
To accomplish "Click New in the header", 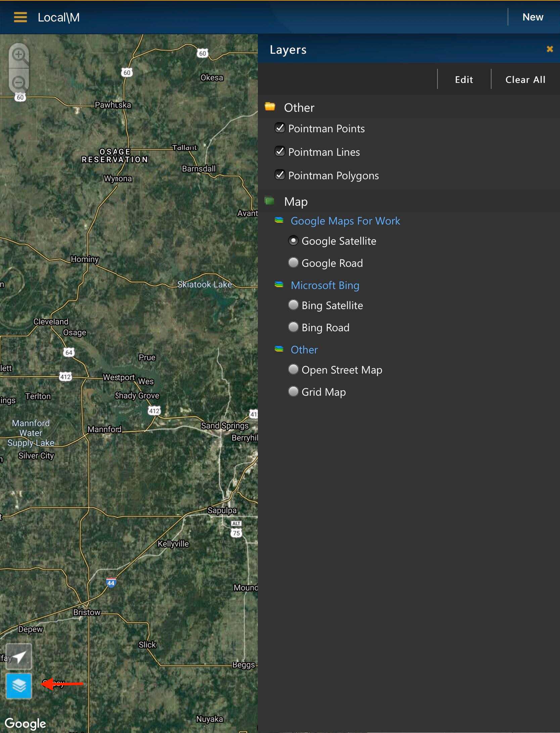I will pos(532,17).
